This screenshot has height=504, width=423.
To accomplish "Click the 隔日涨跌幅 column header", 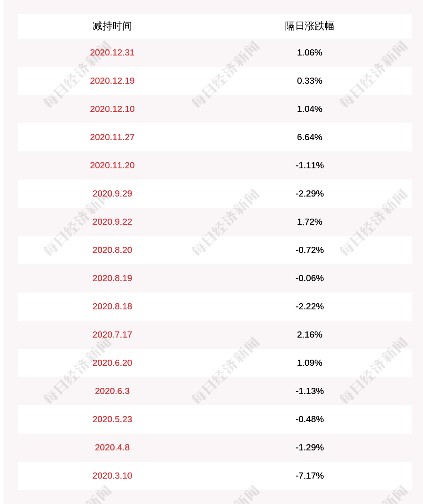I will pos(309,26).
